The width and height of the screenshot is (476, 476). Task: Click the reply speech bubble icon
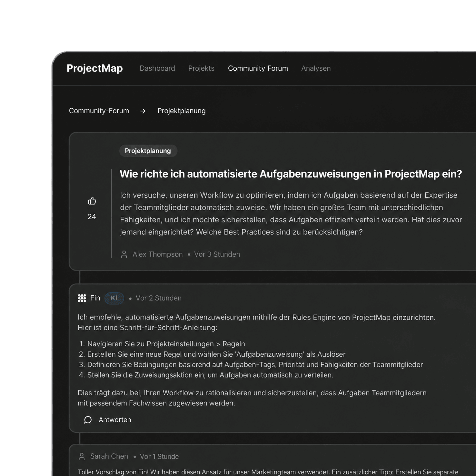coord(88,420)
